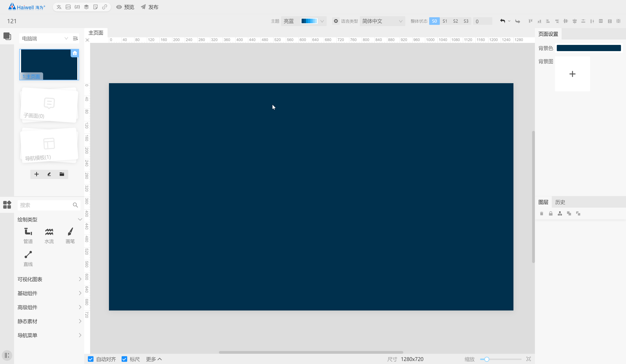The width and height of the screenshot is (626, 364).
Task: Click the edit page pencil icon
Action: point(49,174)
